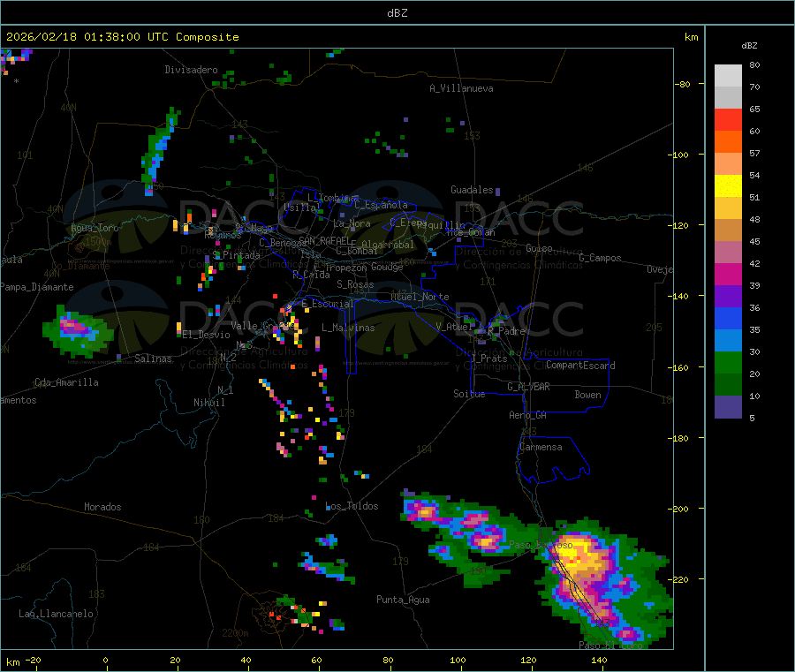Click the A_Villanueva place label
Image resolution: width=795 pixels, height=672 pixels.
(x=461, y=88)
